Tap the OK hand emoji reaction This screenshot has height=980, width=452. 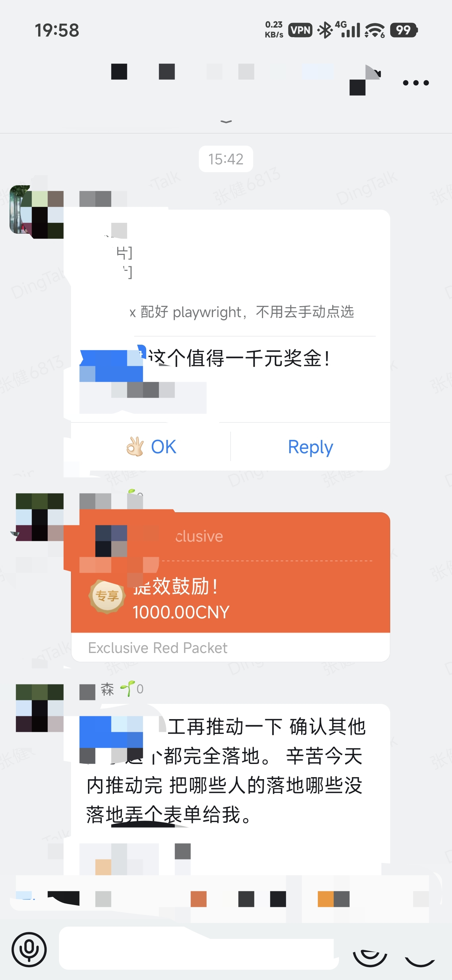point(135,446)
